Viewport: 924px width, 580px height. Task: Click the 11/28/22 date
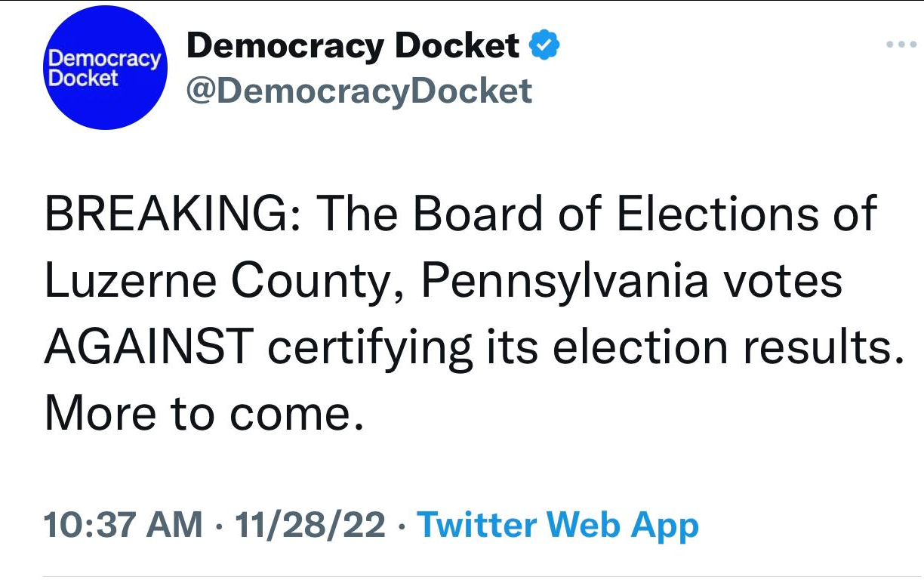(x=310, y=524)
